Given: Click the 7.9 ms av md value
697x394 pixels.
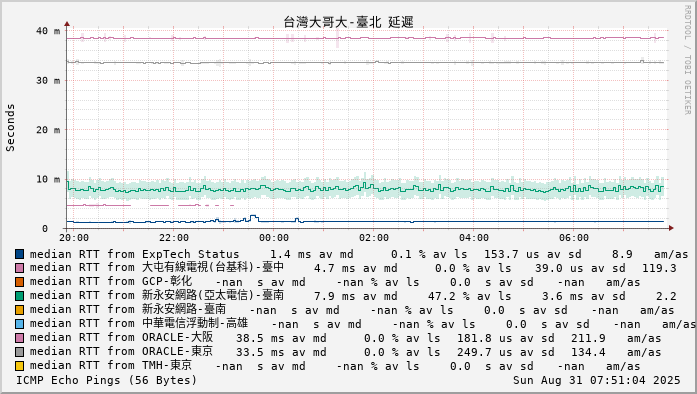Looking at the screenshot, I should [x=356, y=297].
